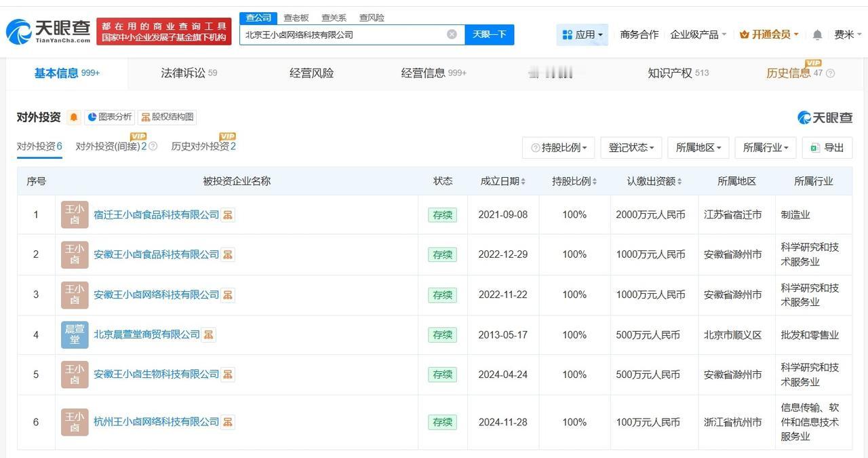
Task: Toggle the 持股比例 column sort arrows
Action: [595, 181]
